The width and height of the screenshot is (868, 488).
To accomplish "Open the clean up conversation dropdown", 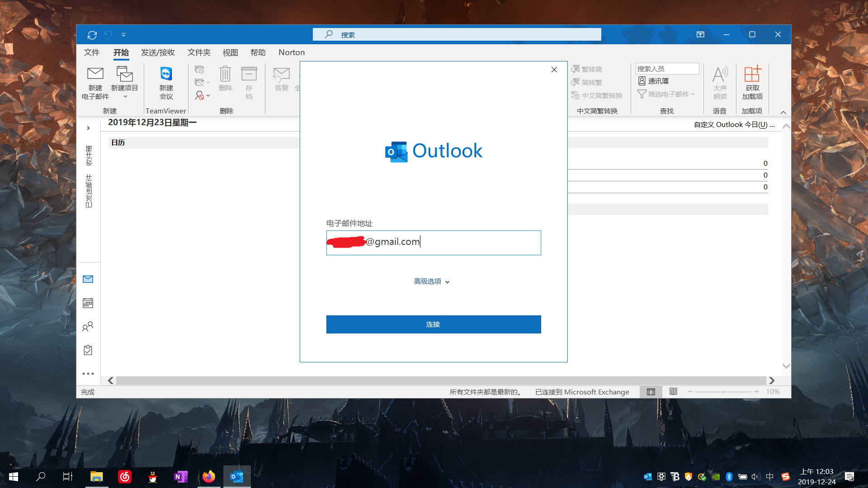I will tap(202, 83).
